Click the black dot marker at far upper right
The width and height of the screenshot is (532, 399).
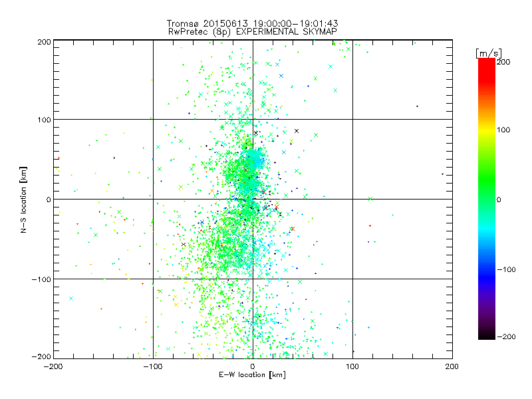click(418, 106)
